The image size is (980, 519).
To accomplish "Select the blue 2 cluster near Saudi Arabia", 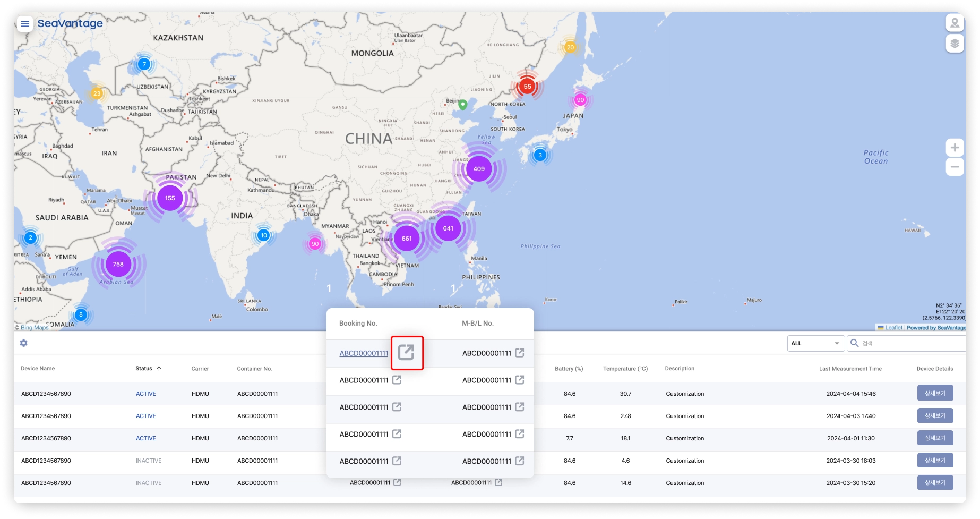I will point(30,237).
